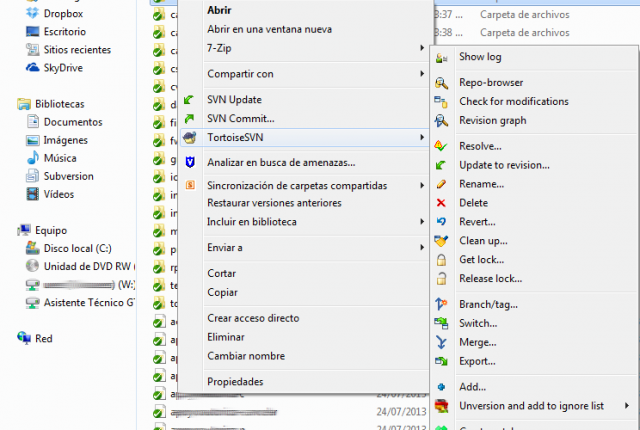Open the Imágenes library
The width and height of the screenshot is (640, 430).
pyautogui.click(x=66, y=140)
